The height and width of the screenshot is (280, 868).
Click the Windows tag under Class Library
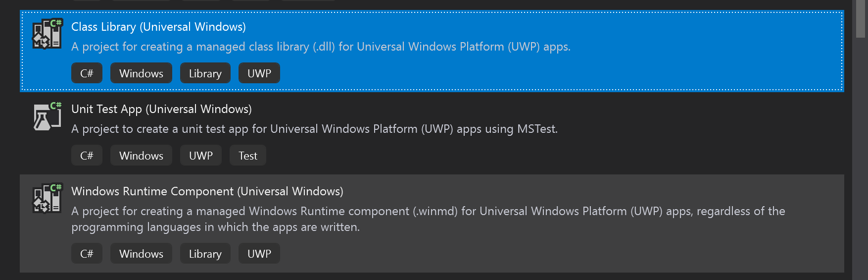coord(141,73)
